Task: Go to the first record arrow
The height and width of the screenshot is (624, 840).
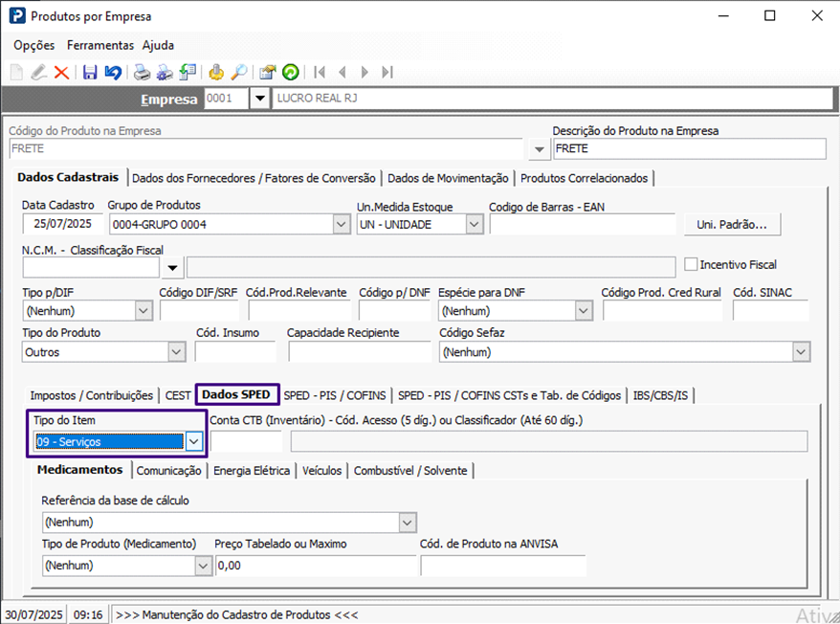Action: [320, 72]
